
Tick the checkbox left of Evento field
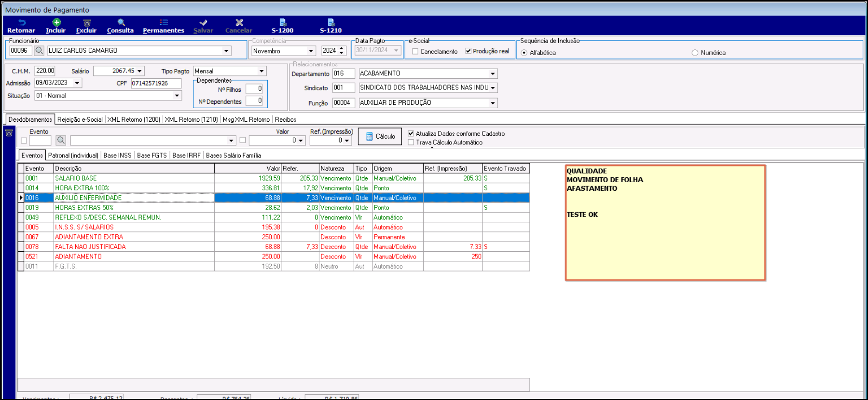tap(24, 141)
